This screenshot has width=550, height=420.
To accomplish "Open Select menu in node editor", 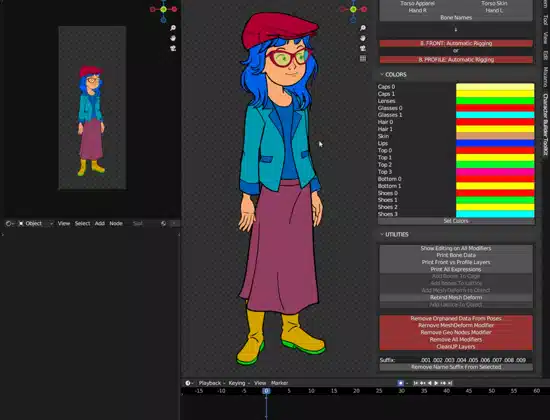I will [82, 224].
